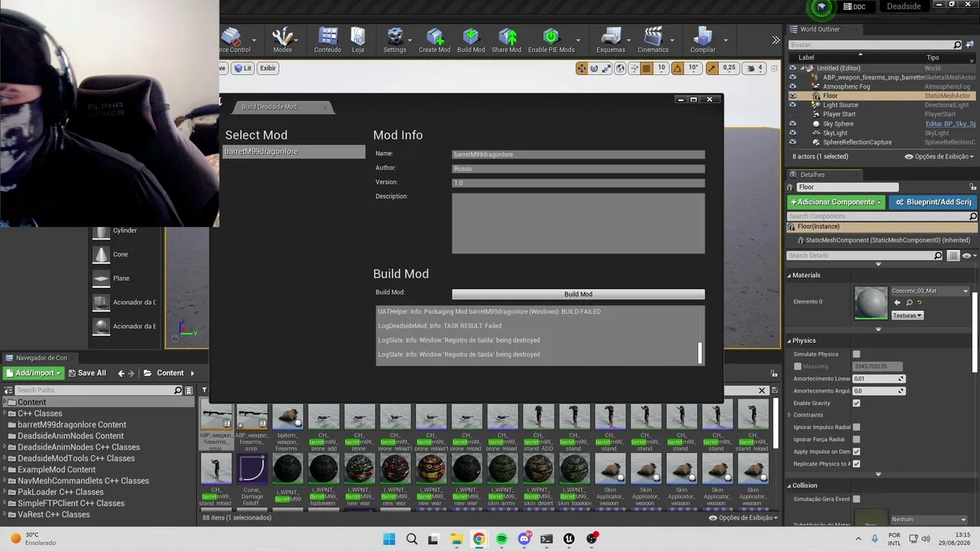The height and width of the screenshot is (551, 980).
Task: Click the Share Mod toolbar icon
Action: click(506, 40)
